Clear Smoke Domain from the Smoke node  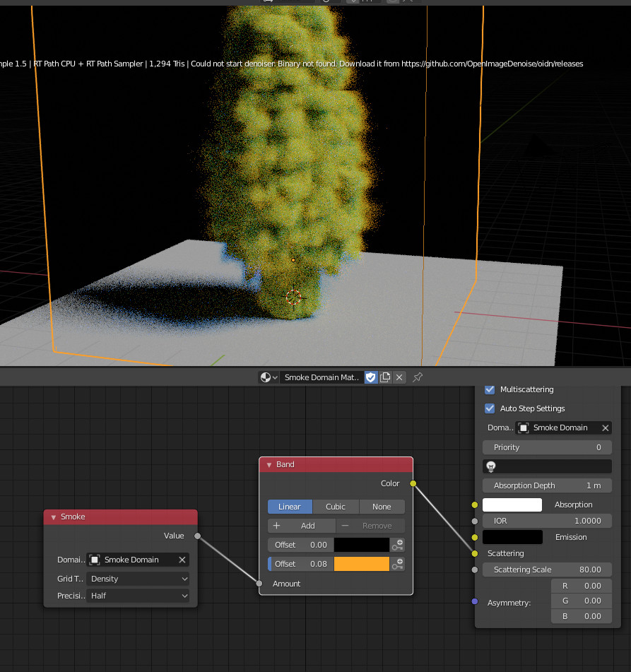coord(182,560)
